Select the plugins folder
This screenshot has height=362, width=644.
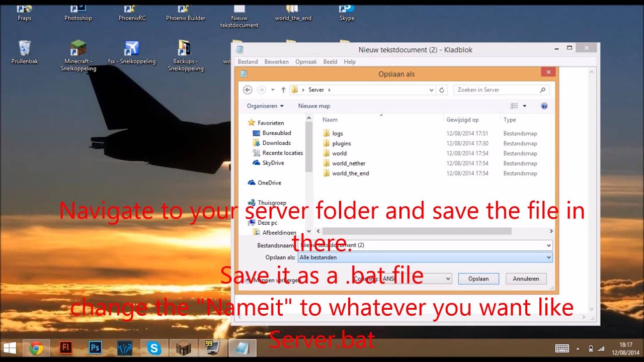tap(342, 143)
